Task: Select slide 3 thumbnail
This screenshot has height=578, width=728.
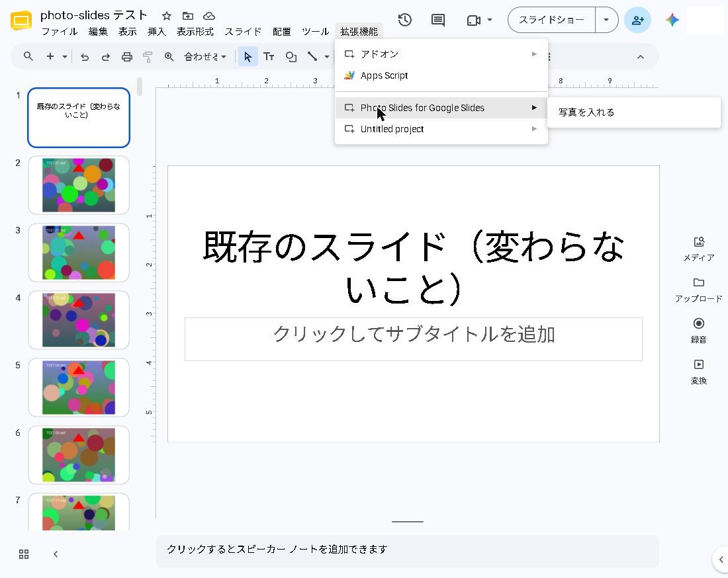Action: point(79,253)
